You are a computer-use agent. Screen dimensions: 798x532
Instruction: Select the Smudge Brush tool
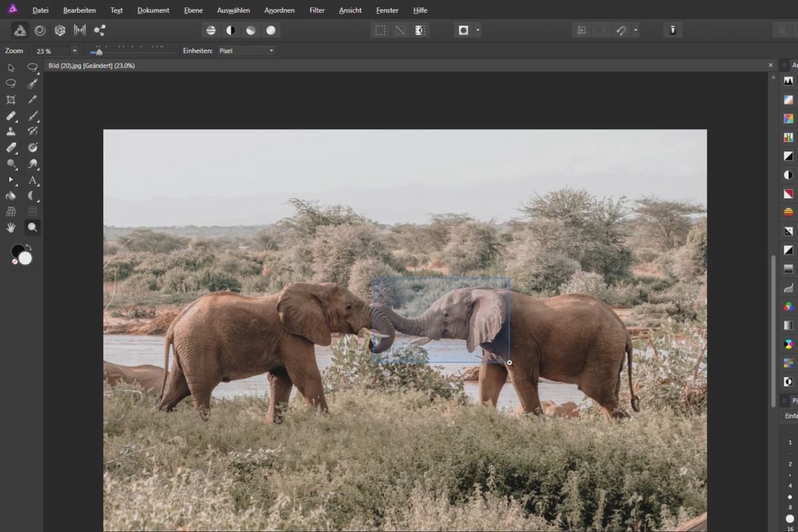33,164
